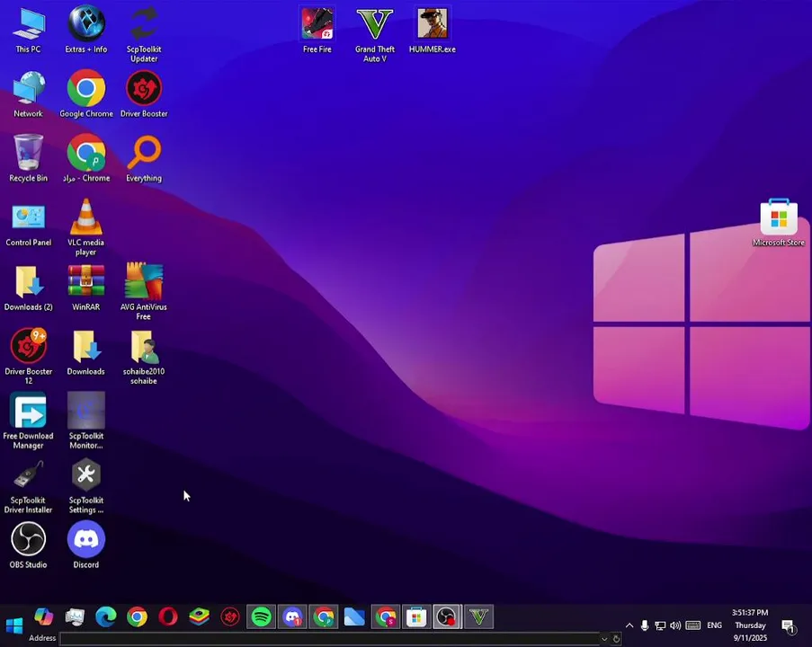Image resolution: width=812 pixels, height=647 pixels.
Task: Show hidden system tray icons
Action: coord(629,625)
